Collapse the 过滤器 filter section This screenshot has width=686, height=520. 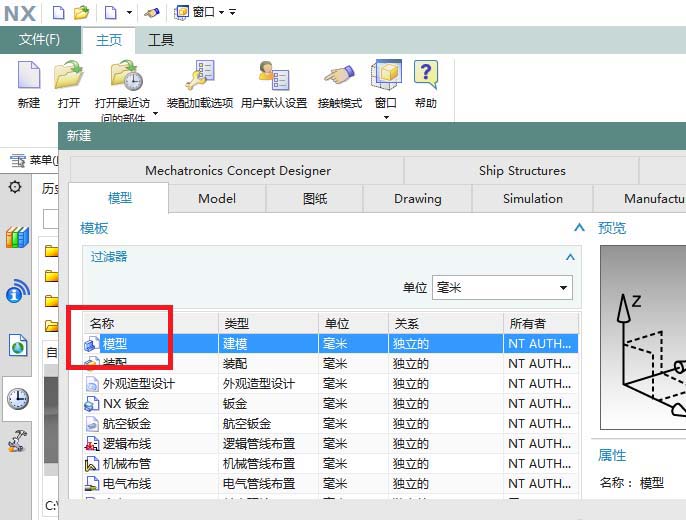point(570,257)
